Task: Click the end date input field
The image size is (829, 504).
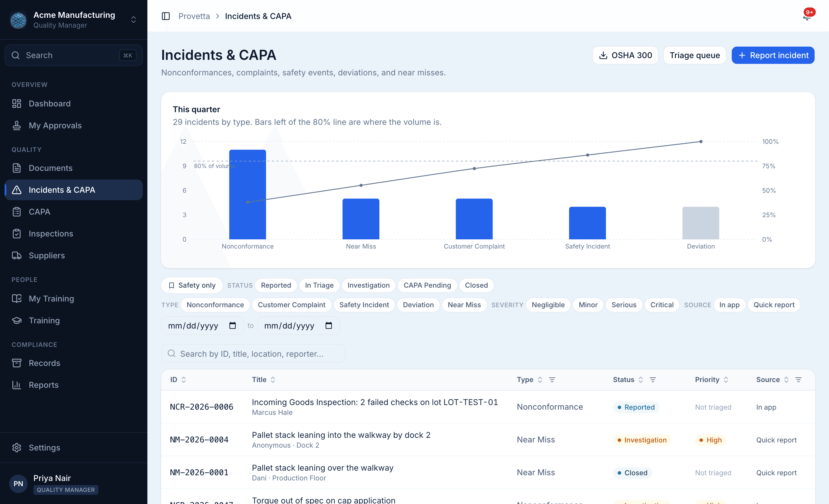Action: [298, 325]
